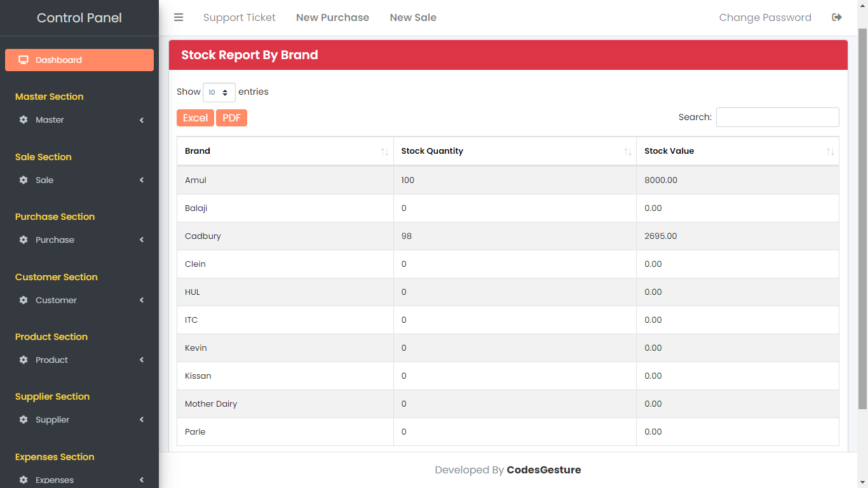The width and height of the screenshot is (868, 488).
Task: Open the Dashboard sidebar item
Action: pos(79,60)
